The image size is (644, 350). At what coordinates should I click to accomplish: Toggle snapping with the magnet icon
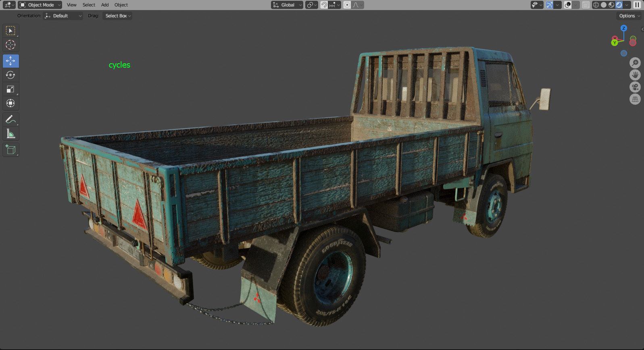point(324,5)
